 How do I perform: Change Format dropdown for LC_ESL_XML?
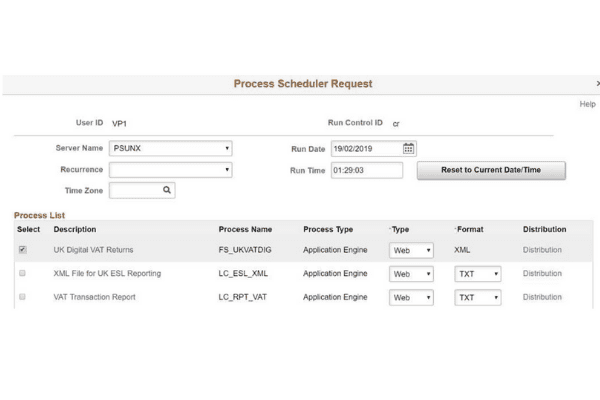point(478,274)
